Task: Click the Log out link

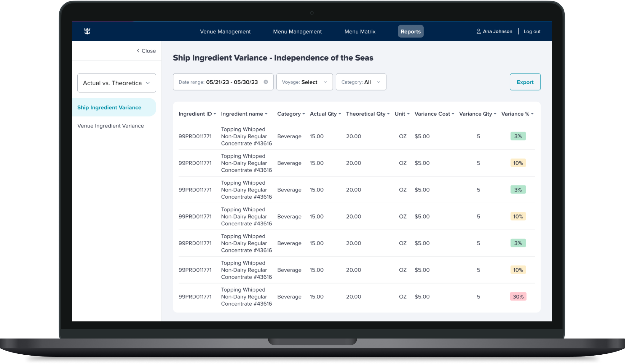Action: click(x=532, y=31)
